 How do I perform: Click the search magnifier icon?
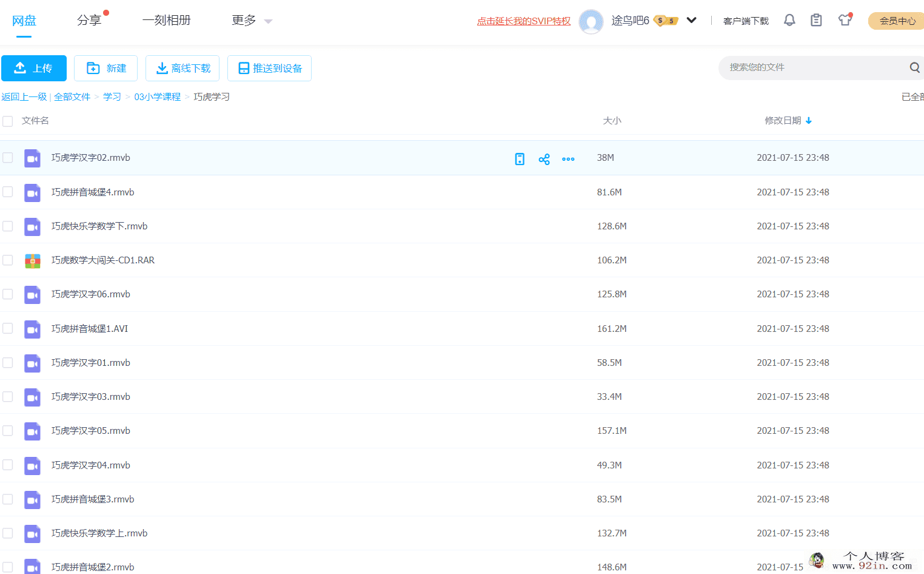914,67
